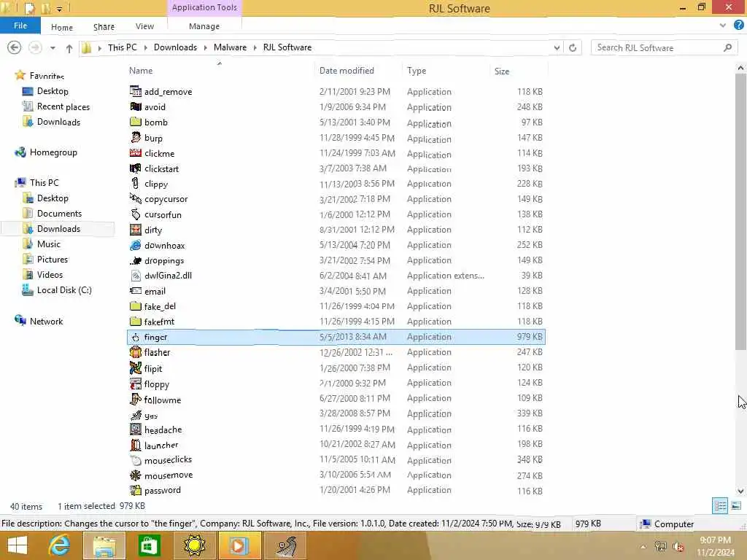The height and width of the screenshot is (560, 747).
Task: Select the droppings file icon
Action: pos(136,260)
